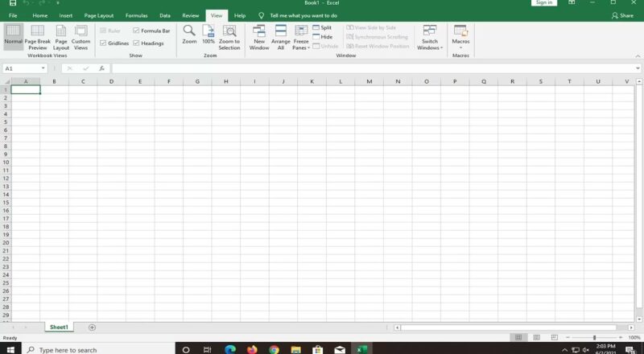The image size is (644, 354).
Task: Open the Name Box dropdown
Action: (x=43, y=68)
